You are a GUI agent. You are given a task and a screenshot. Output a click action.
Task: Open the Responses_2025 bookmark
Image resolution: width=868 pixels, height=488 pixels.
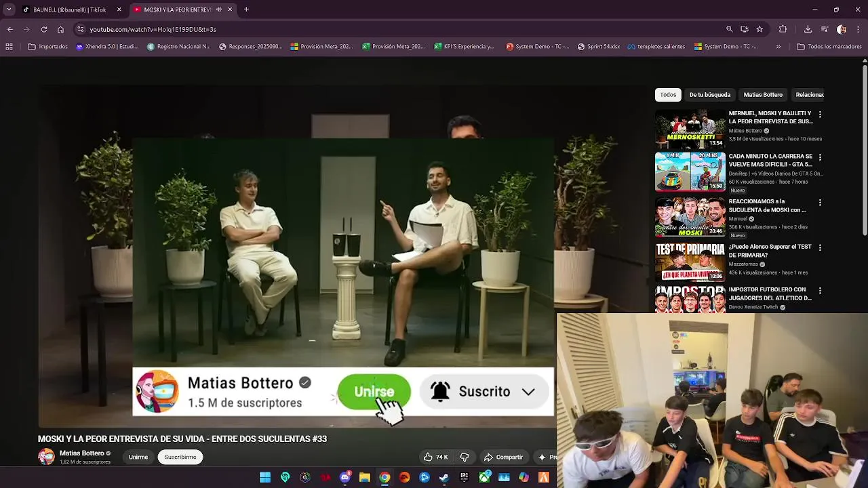[x=250, y=47]
